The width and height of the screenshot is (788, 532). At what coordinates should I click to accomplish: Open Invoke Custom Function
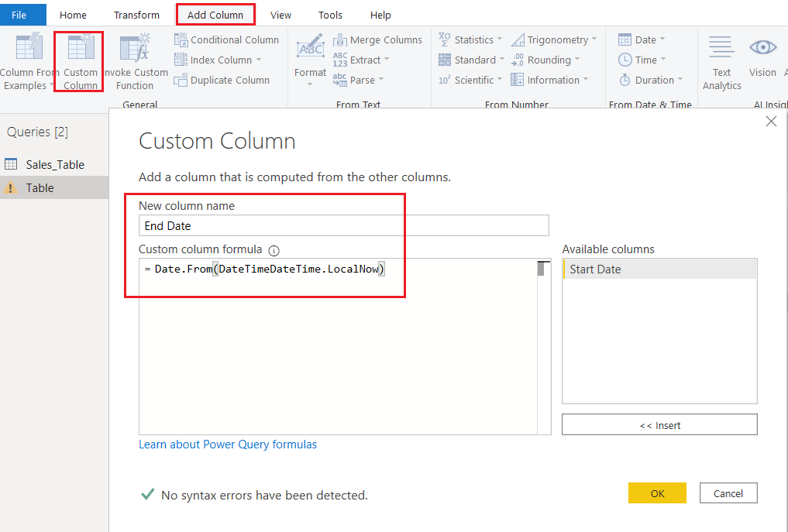132,61
